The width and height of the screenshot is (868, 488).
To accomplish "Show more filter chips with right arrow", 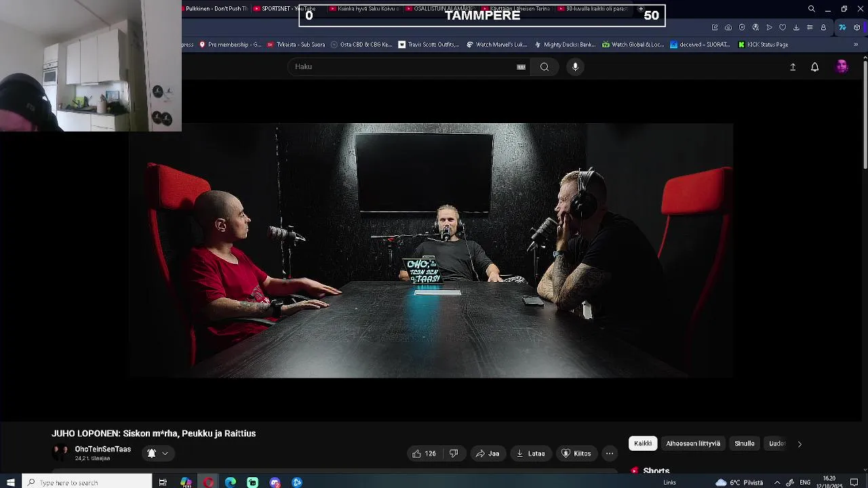I will pos(800,444).
